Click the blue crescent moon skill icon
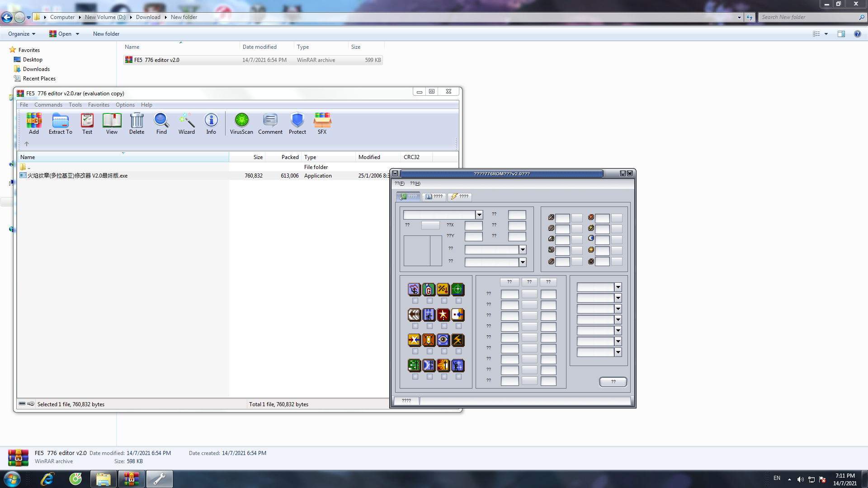Image resolution: width=868 pixels, height=488 pixels. pyautogui.click(x=429, y=365)
